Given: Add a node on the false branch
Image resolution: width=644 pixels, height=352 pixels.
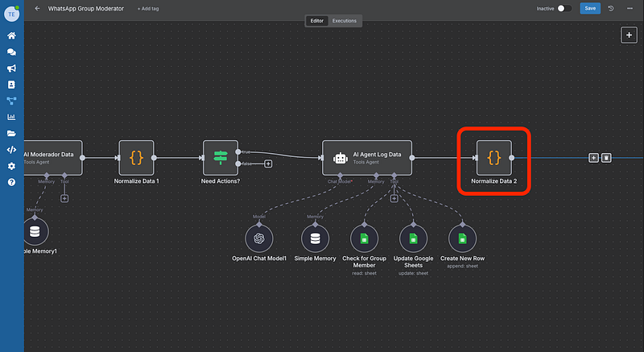Looking at the screenshot, I should click(x=268, y=164).
